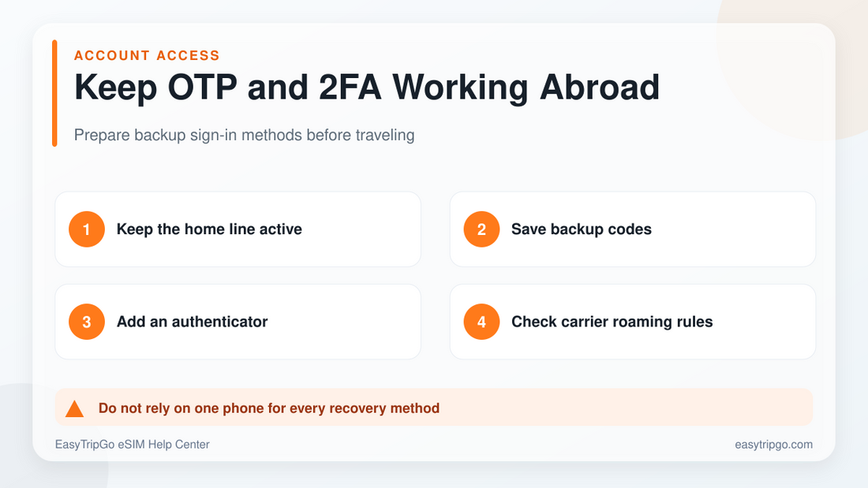Screen dimensions: 868x488
Task: Click the orange number 1 badge
Action: [x=87, y=229]
